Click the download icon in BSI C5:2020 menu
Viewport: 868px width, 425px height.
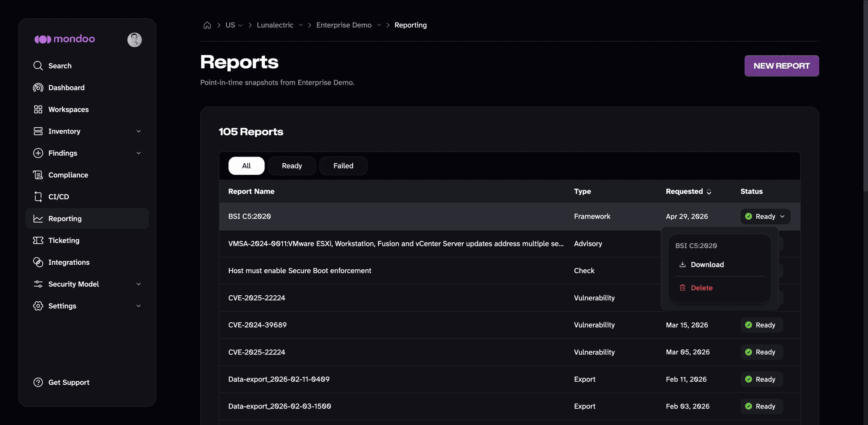point(682,264)
